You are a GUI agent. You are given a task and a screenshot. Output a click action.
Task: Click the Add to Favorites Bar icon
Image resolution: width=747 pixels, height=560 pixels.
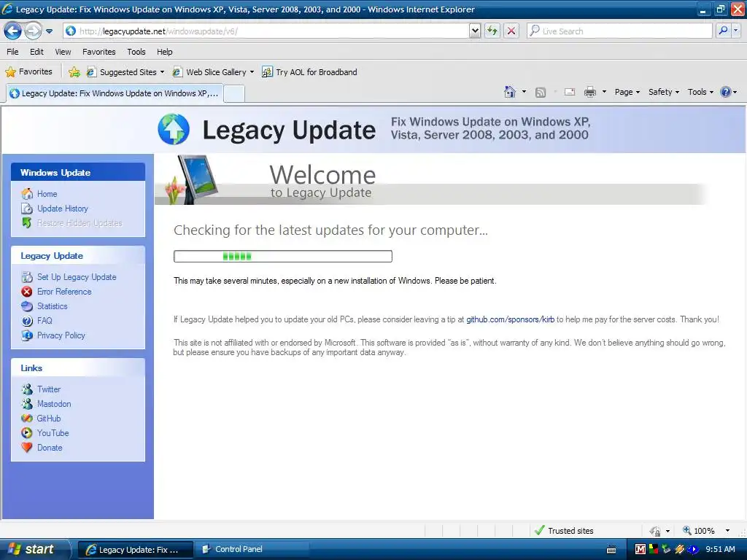pyautogui.click(x=74, y=72)
